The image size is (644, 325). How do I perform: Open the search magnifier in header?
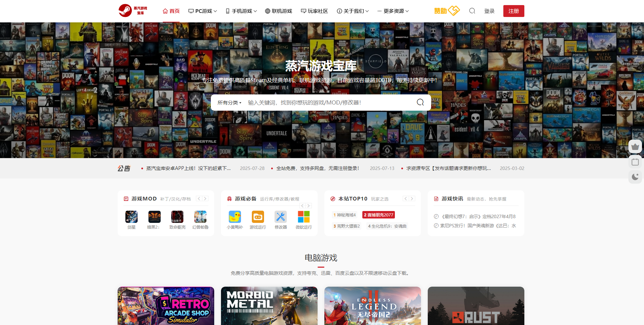point(472,11)
